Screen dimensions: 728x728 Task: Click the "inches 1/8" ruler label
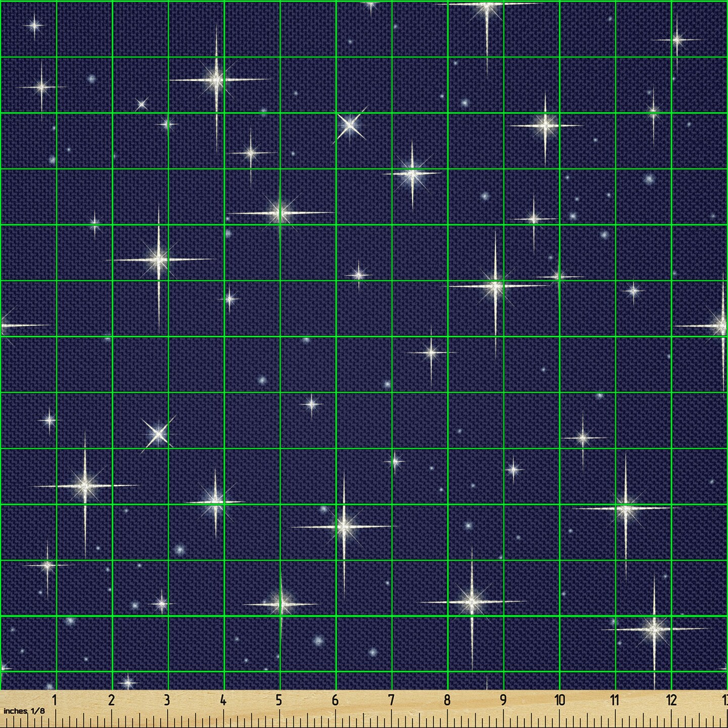pos(24,711)
